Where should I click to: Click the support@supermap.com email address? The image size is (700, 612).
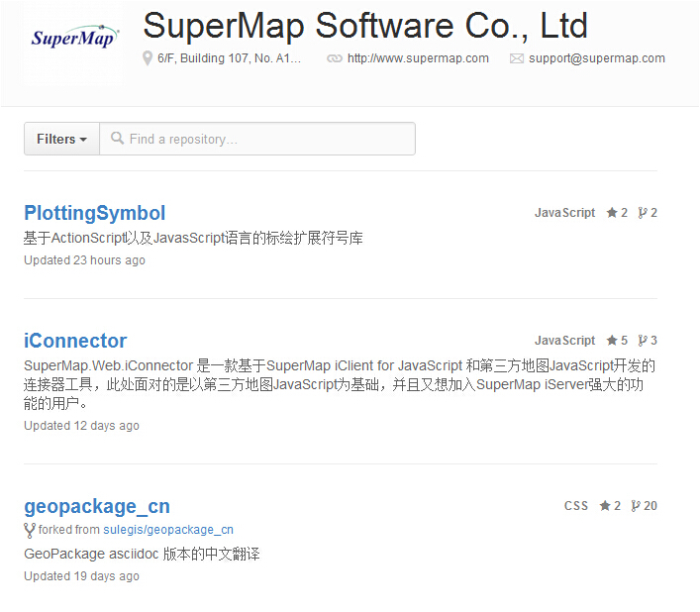pyautogui.click(x=597, y=58)
